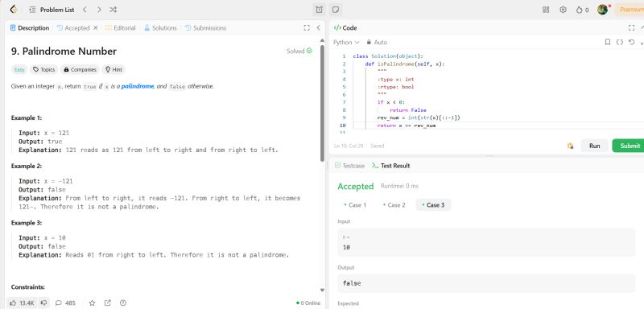Viewport: 644px width, 309px height.
Task: Reveal the Hint tag
Action: pyautogui.click(x=114, y=70)
